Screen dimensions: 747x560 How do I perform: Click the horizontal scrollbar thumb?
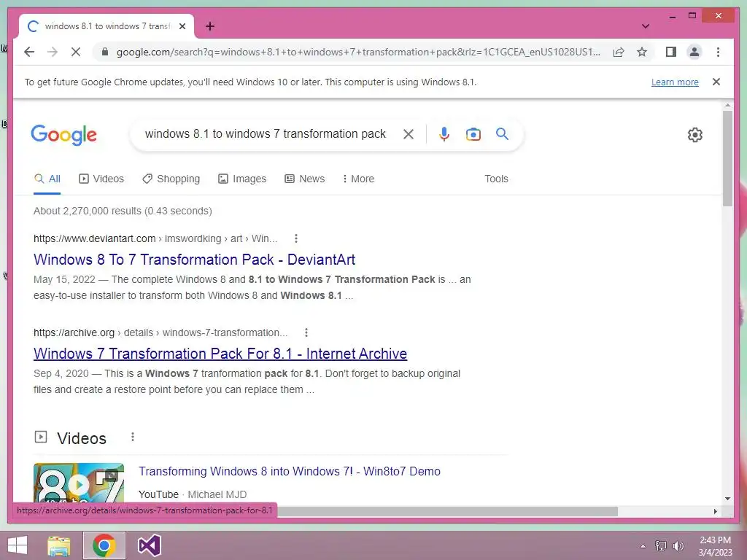pos(448,511)
